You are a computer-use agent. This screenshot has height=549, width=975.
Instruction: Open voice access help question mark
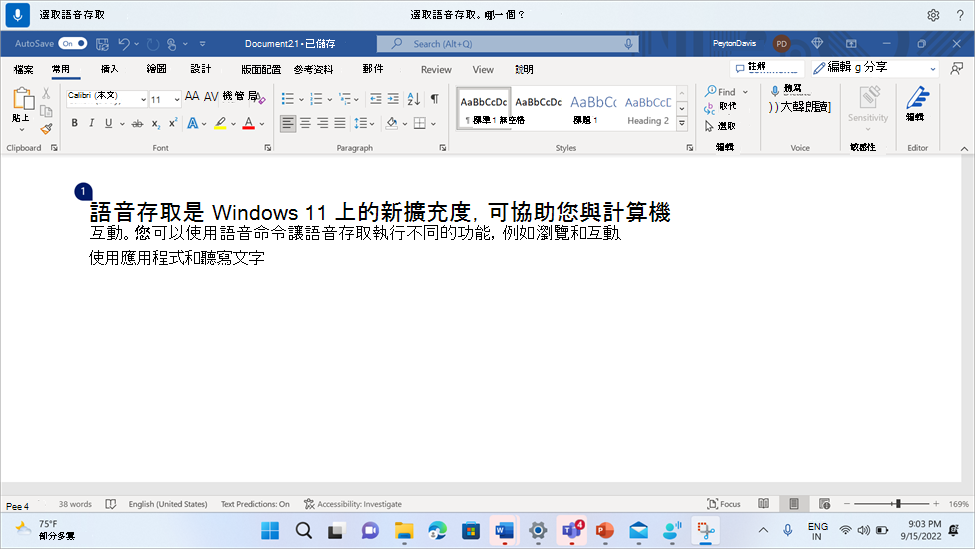(960, 15)
